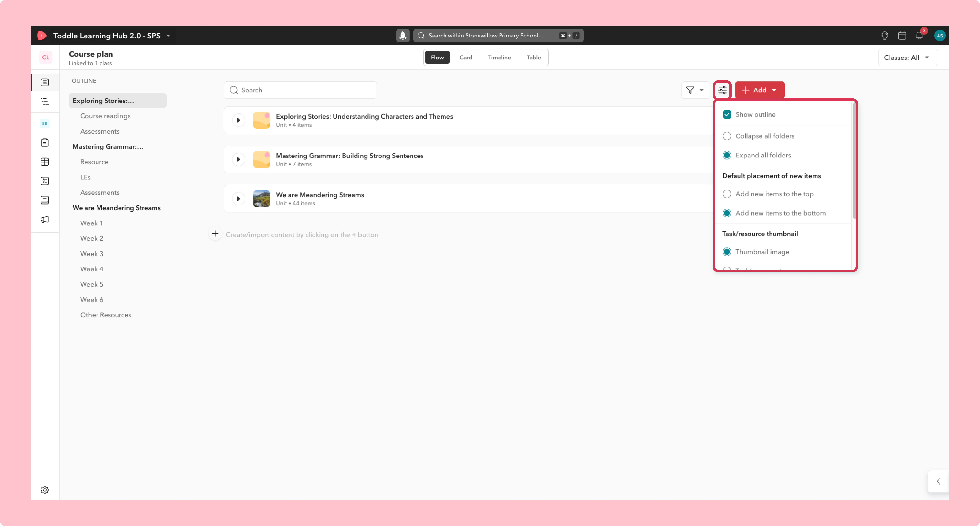Open the settings gear in sidebar
This screenshot has height=526, width=980.
coord(45,490)
